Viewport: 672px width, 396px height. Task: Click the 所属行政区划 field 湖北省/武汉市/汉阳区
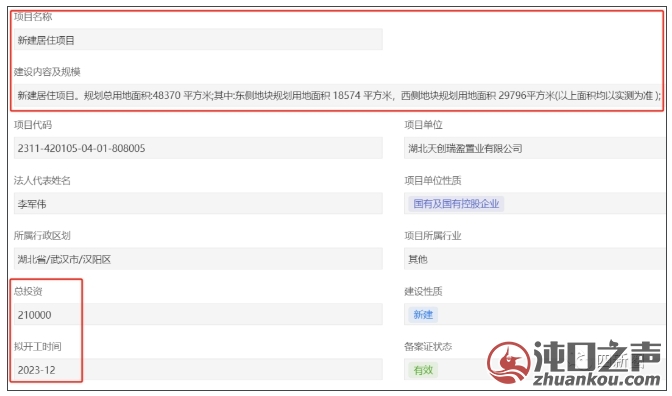[x=198, y=259]
